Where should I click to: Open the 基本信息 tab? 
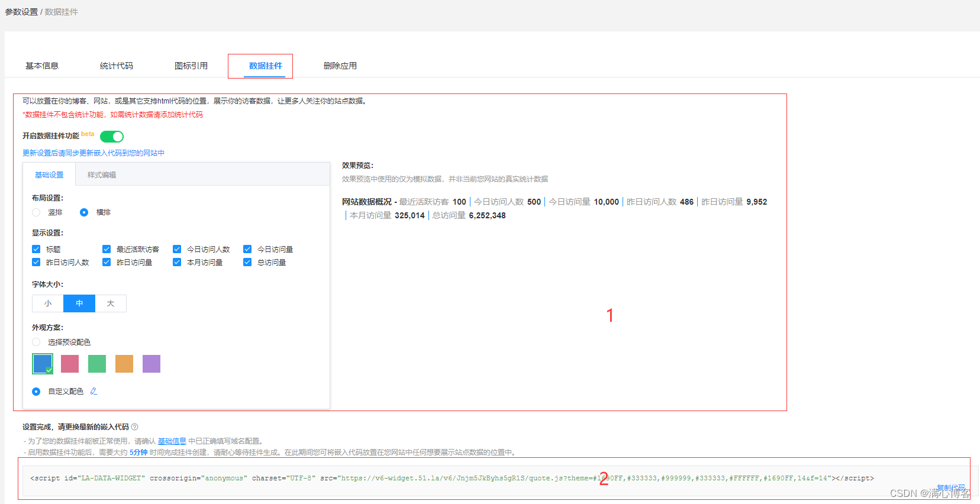pyautogui.click(x=42, y=66)
